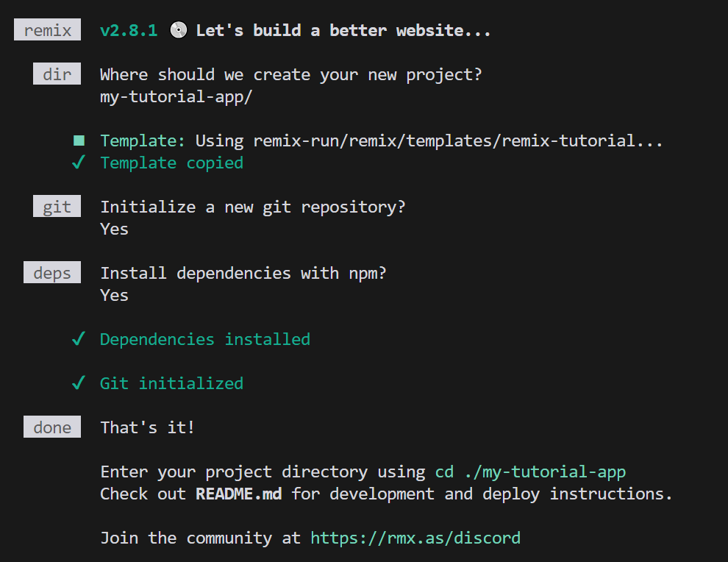Viewport: 728px width, 562px height.
Task: Click the text "Let's build a better website..."
Action: (343, 31)
